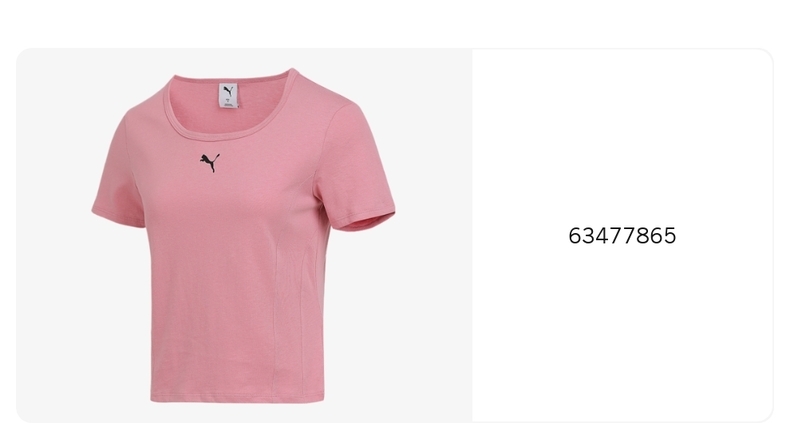The height and width of the screenshot is (423, 790).
Task: Click the shirt's center chest fabric
Action: pos(227,212)
